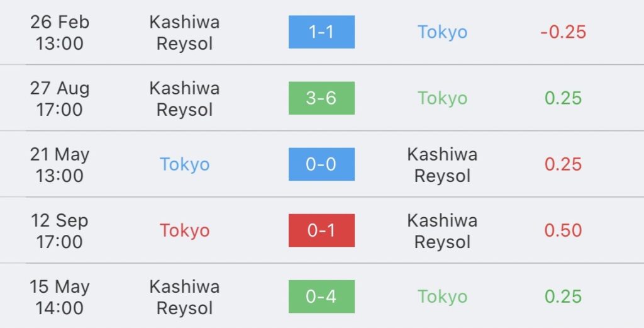Open Kashiwa Reysol in 15 May row
644x328 pixels.
point(184,297)
